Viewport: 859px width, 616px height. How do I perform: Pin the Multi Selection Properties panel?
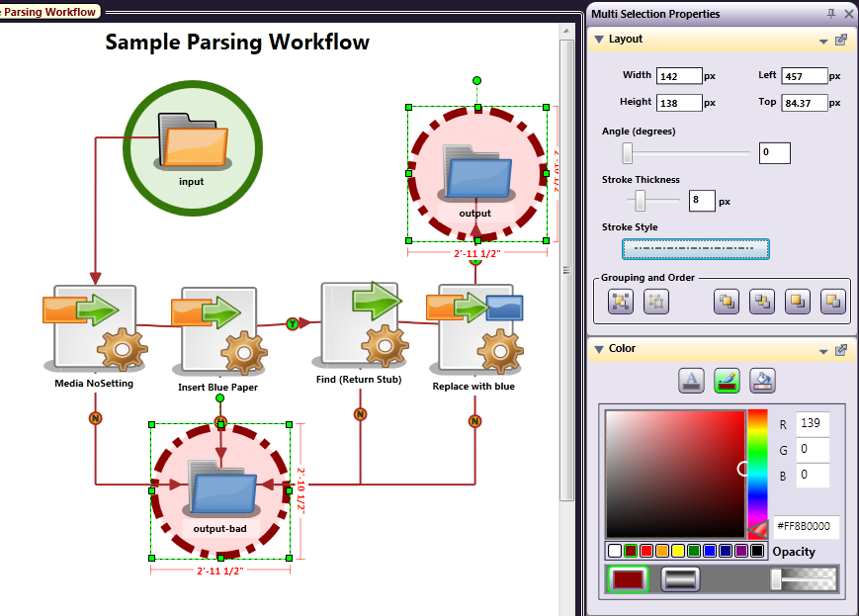831,13
